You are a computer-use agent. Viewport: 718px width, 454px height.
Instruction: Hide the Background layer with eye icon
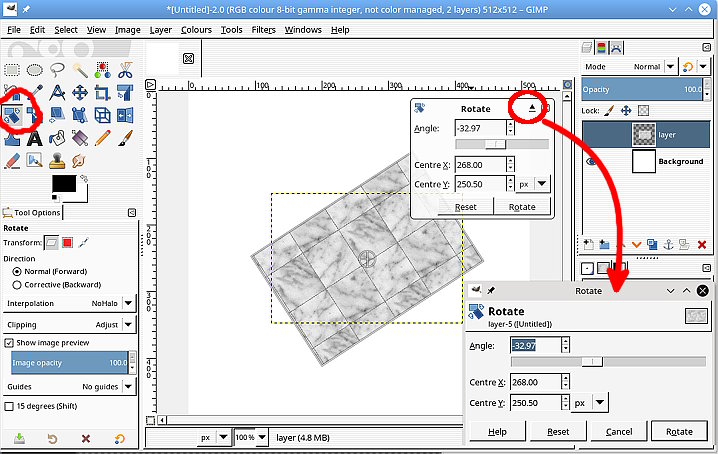coord(590,161)
